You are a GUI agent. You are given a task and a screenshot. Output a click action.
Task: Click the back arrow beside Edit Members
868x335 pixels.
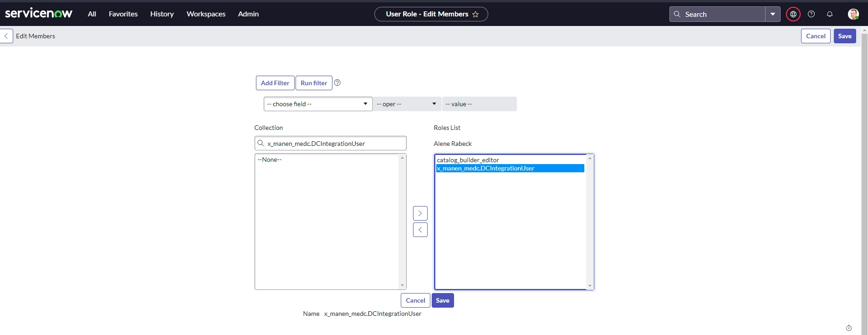coord(6,36)
